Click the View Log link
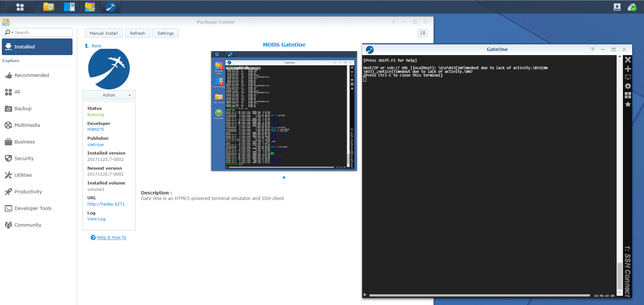 point(96,219)
